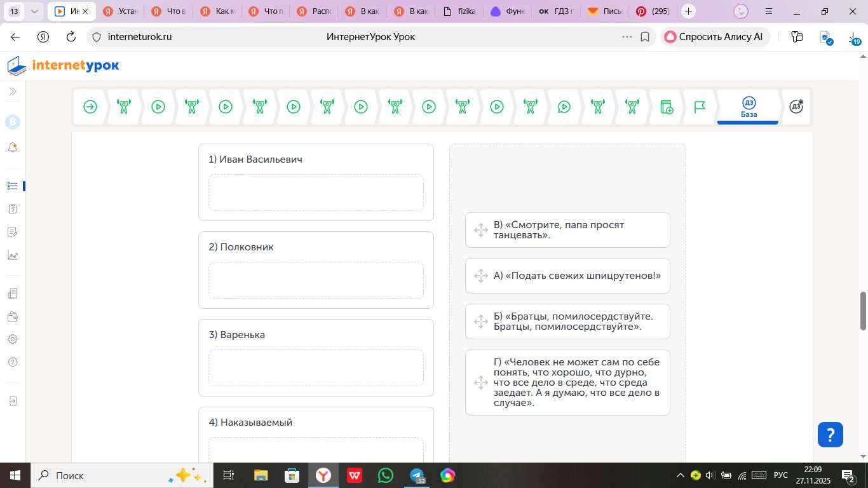Click the heading 1) Иван Васильевич
Viewport: 868px width, 488px height.
255,159
